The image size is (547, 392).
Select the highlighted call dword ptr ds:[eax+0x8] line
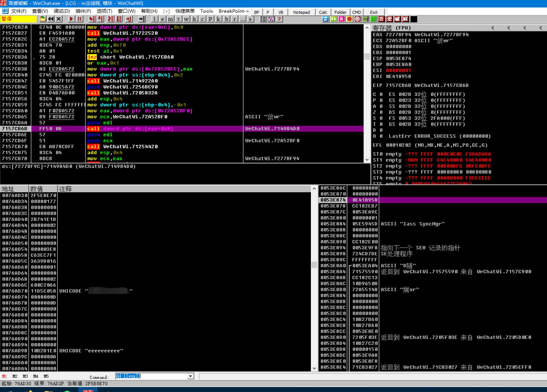click(182, 129)
